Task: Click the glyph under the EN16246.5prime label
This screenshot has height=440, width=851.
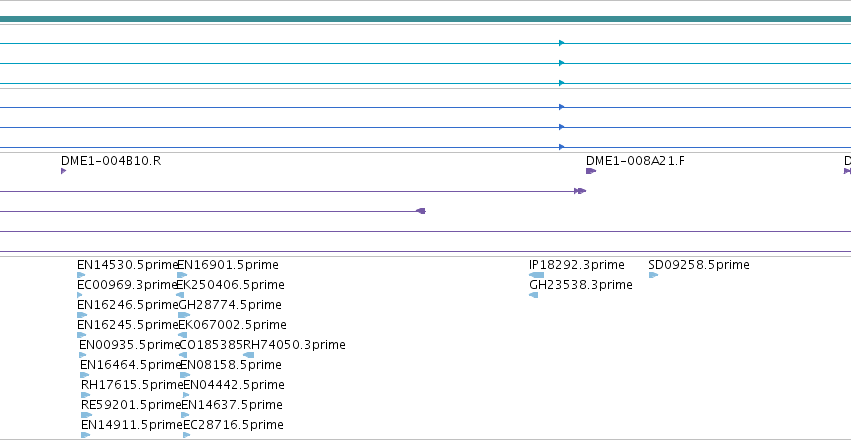Action: coord(82,315)
